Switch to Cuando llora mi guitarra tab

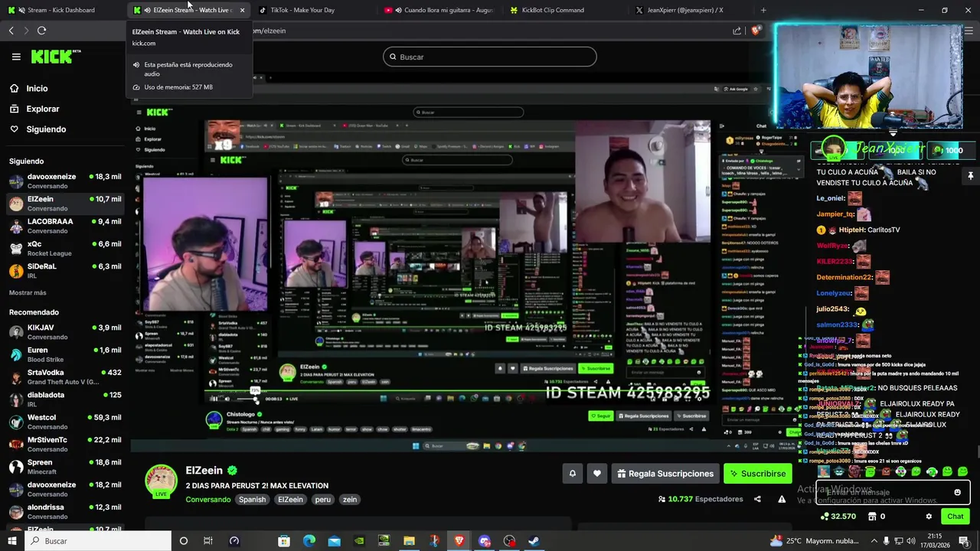[439, 10]
